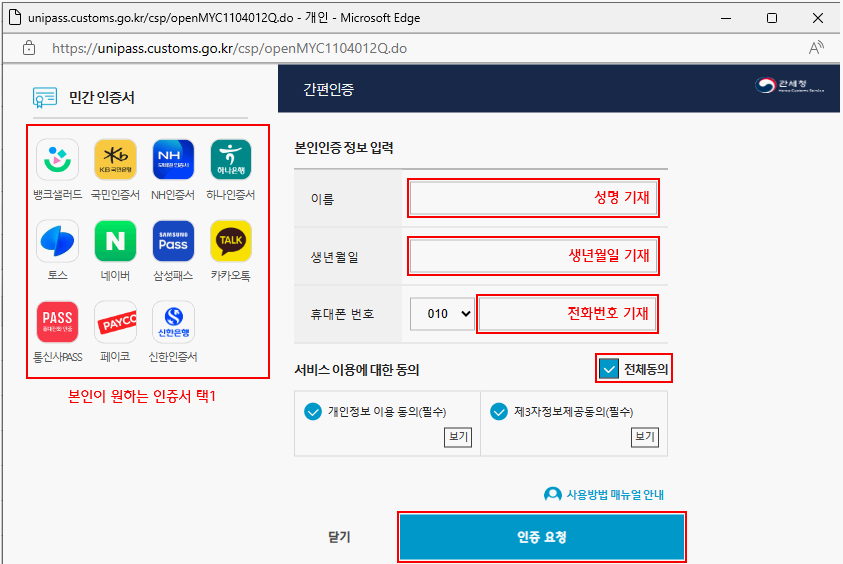Click the 서비스 이용에 대한 동의 heading
This screenshot has height=564, width=843.
(357, 370)
